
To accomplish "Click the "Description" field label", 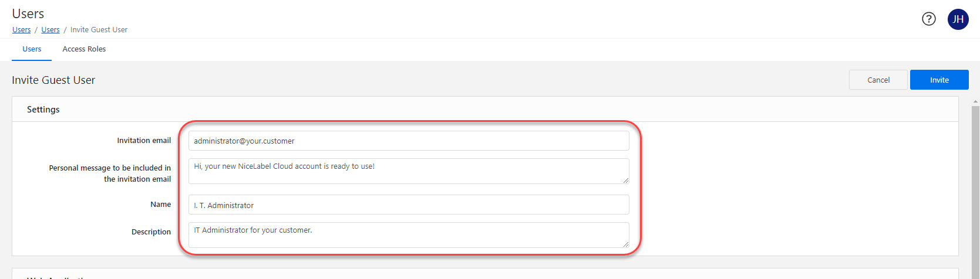I will (151, 232).
